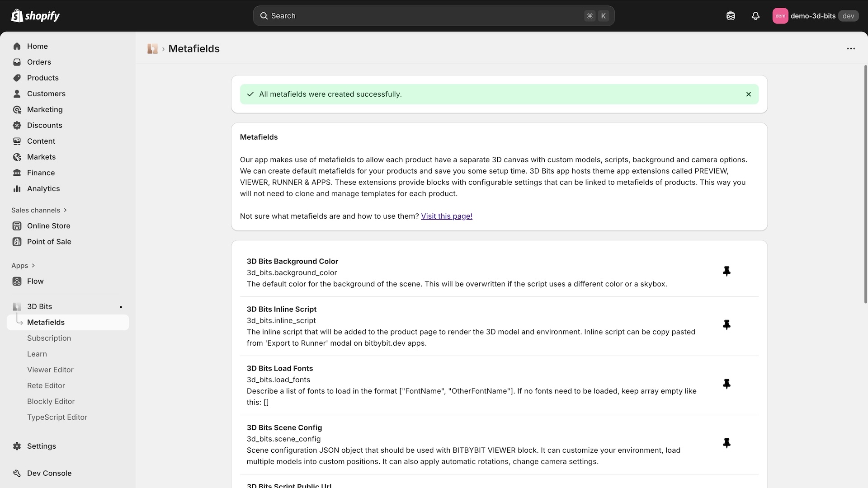Unpin the 3D Bits Inline Script metafield

pos(727,324)
